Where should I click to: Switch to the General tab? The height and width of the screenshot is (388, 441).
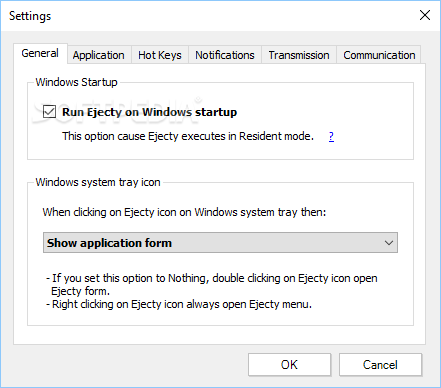40,53
